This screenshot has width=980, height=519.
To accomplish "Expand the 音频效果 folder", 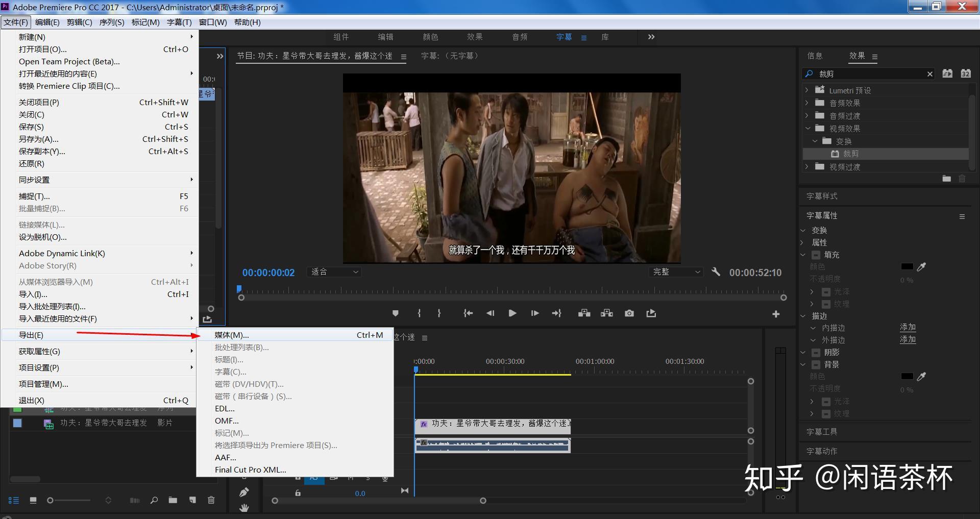I will pos(806,103).
